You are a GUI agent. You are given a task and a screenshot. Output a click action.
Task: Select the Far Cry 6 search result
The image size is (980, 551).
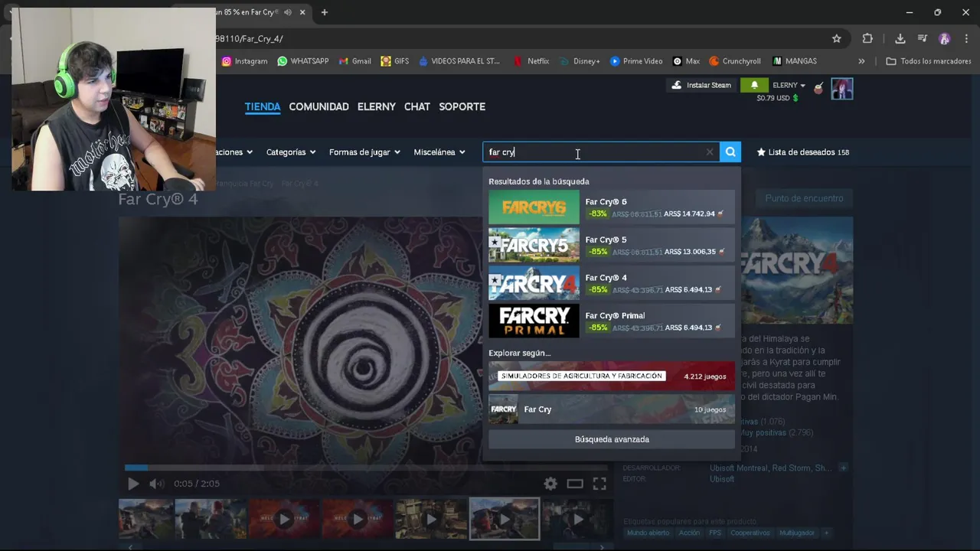[612, 207]
